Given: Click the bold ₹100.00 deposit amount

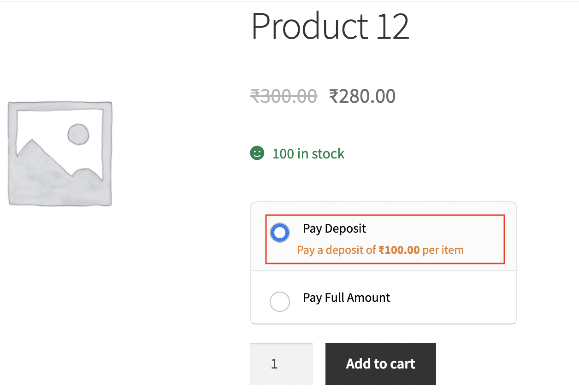Looking at the screenshot, I should tap(399, 250).
